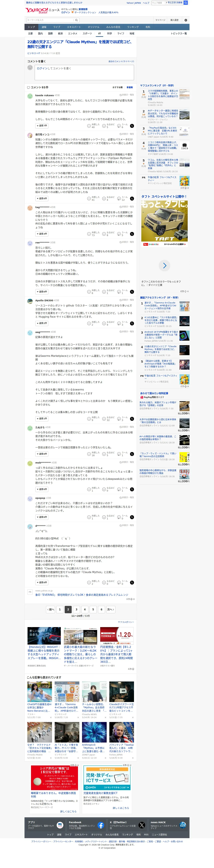Toggle 共感した on opopop's comment

click(93, 517)
